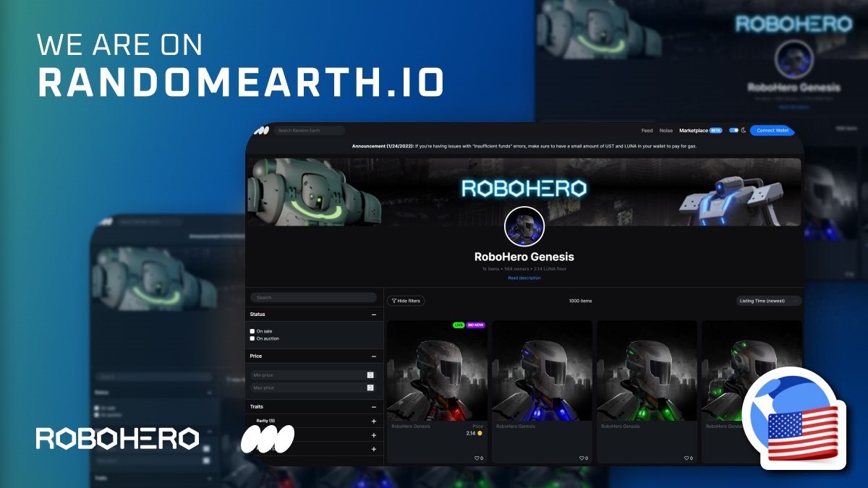Collapse the Status filter section
The height and width of the screenshot is (488, 868).
[x=374, y=314]
